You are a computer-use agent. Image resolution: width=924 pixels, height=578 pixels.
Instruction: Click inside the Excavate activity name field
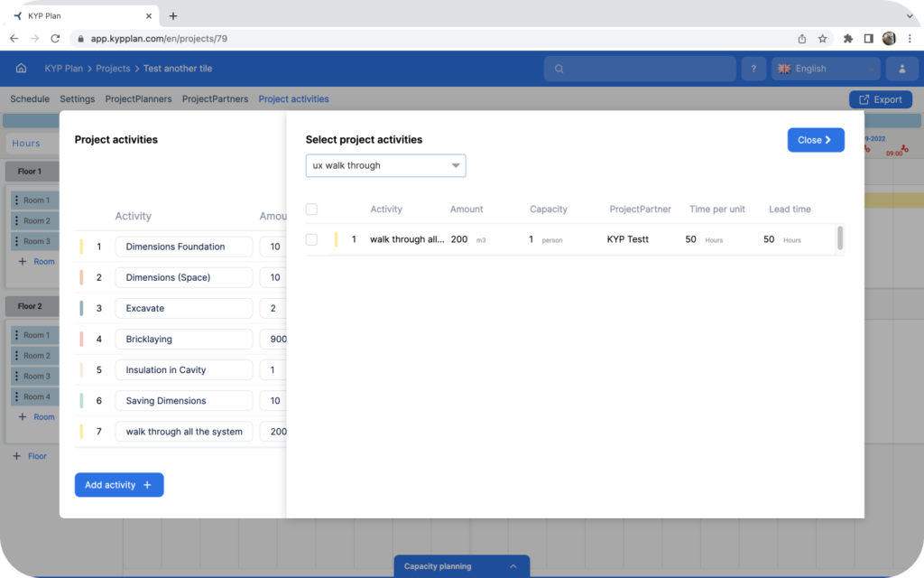click(x=183, y=308)
